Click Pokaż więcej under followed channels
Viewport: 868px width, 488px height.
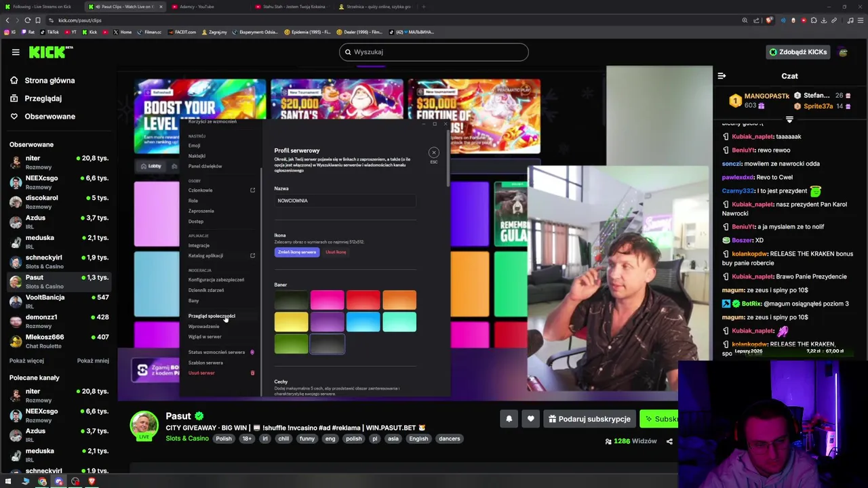26,361
